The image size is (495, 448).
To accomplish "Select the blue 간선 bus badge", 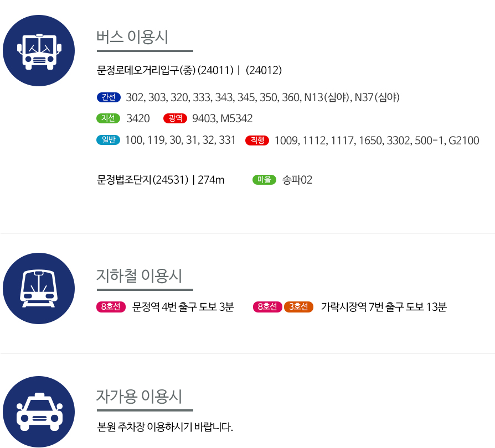I will coord(109,97).
